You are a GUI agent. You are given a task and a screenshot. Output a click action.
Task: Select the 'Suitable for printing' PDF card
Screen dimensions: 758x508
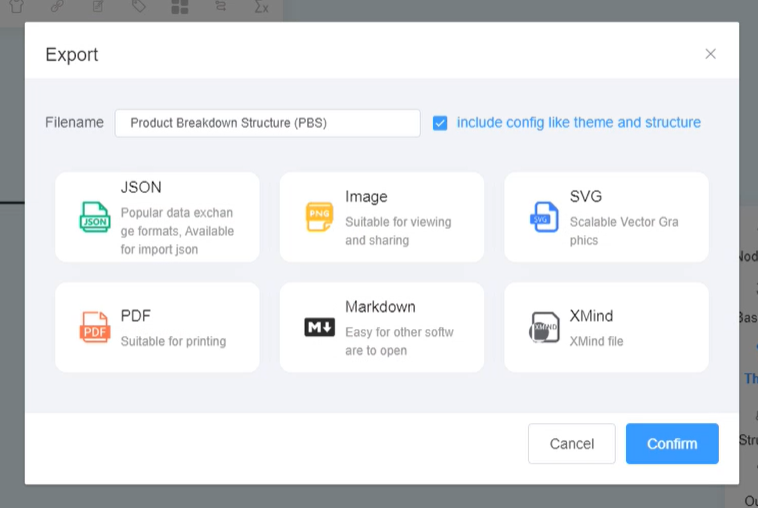point(173,341)
